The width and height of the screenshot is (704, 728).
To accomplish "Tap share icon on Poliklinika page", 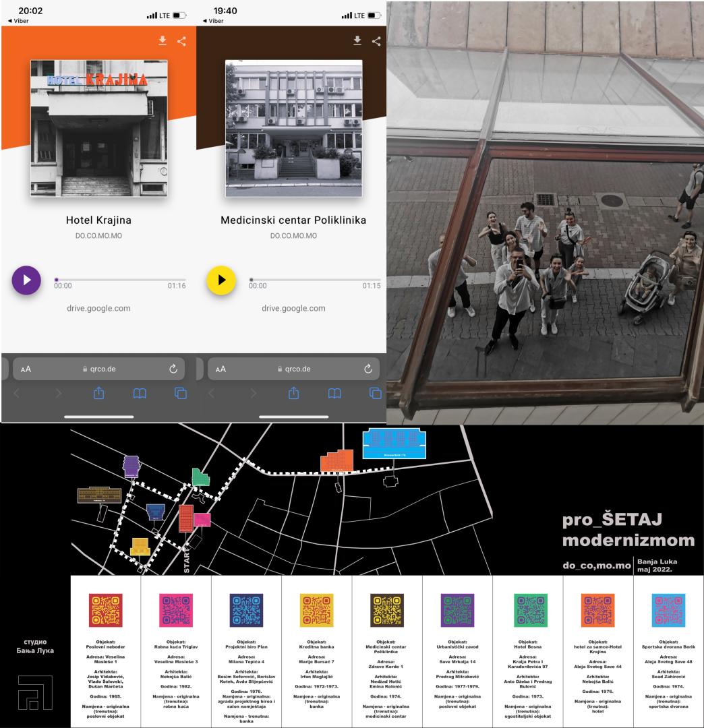I will pos(376,41).
